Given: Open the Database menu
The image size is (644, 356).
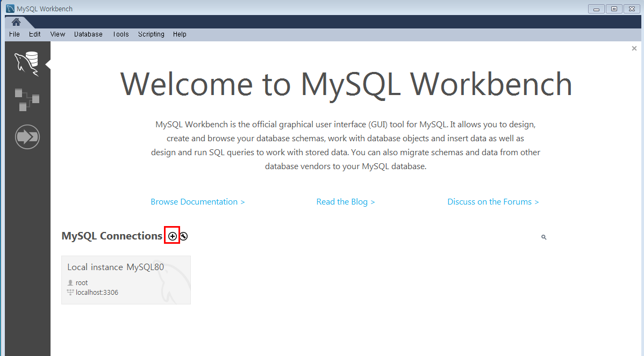Looking at the screenshot, I should click(88, 34).
